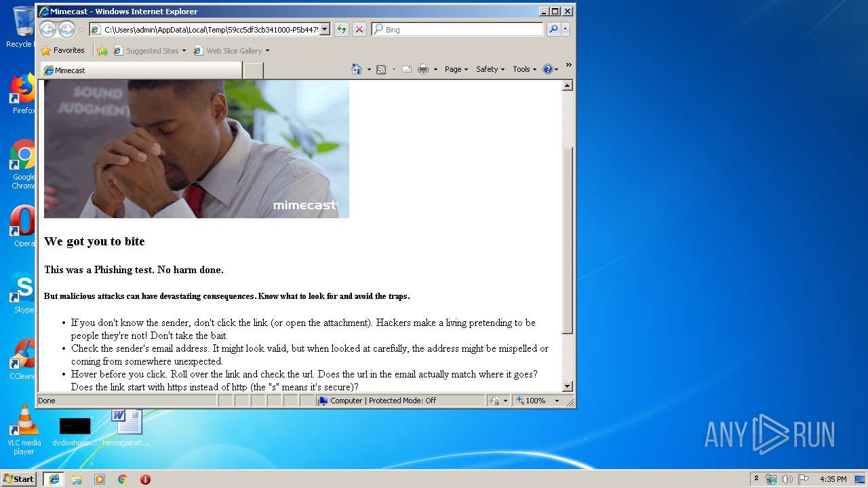Click 'We got you to bite' heading
868x488 pixels.
94,241
